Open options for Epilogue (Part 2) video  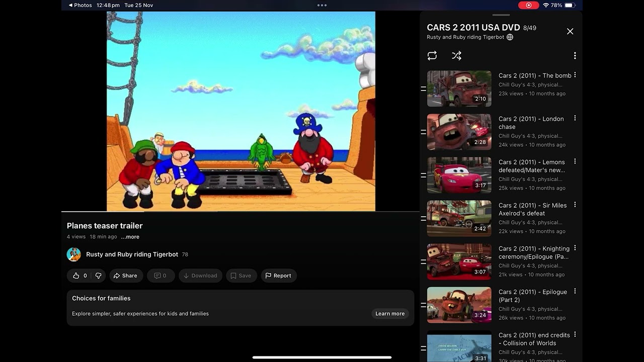[x=575, y=291]
